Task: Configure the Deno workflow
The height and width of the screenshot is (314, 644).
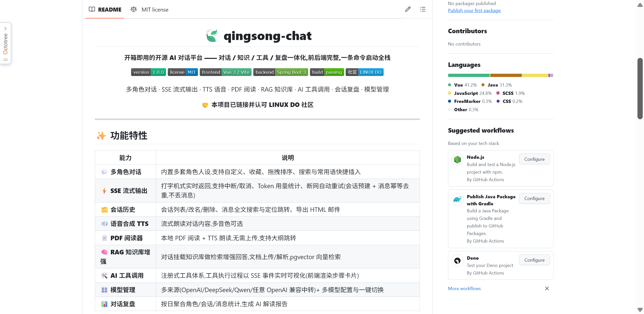Action: tap(534, 260)
